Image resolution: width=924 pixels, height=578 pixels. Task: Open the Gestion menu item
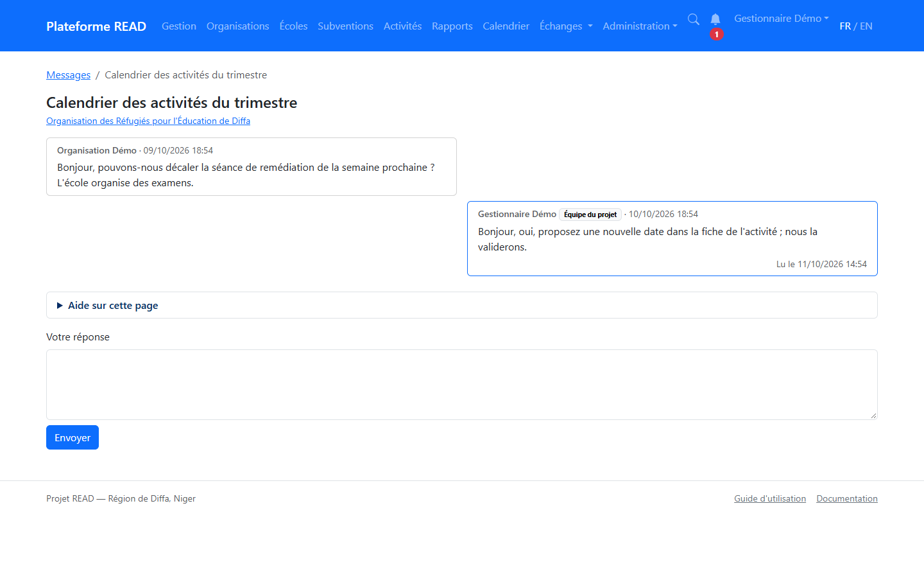179,26
